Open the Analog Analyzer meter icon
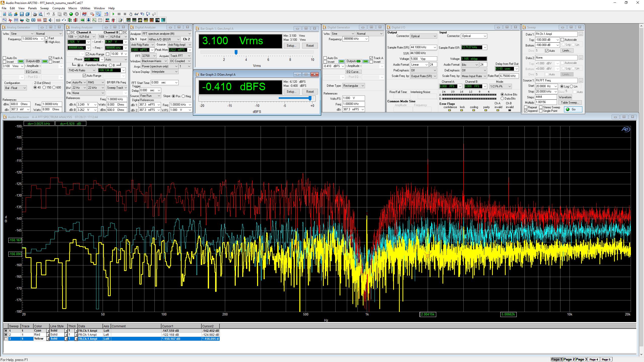644x362 pixels. pos(10,20)
